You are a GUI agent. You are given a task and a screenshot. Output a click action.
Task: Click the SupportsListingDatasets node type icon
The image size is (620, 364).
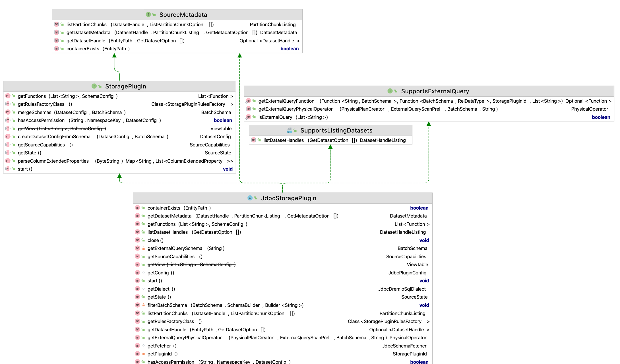tap(289, 130)
